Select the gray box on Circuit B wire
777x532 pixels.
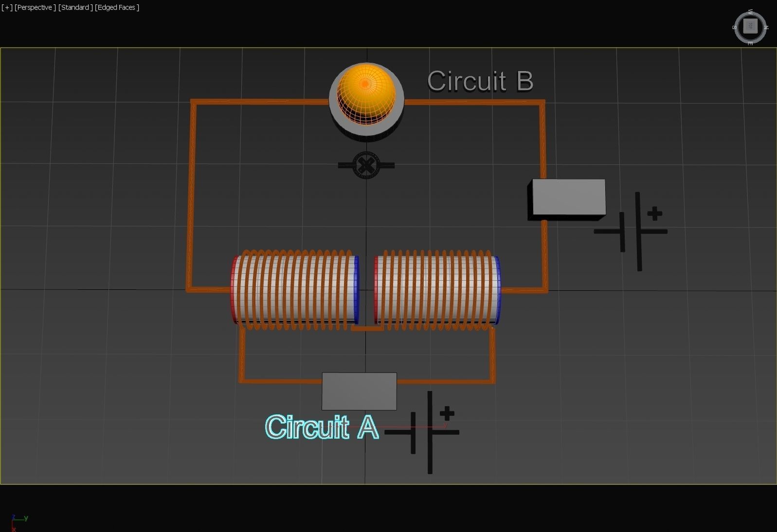pyautogui.click(x=567, y=199)
